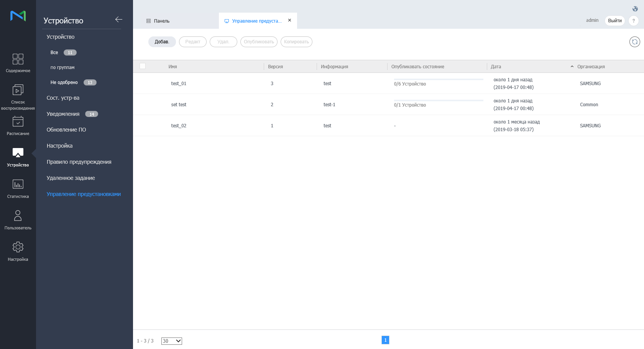Sort by the Дата column header

click(496, 67)
